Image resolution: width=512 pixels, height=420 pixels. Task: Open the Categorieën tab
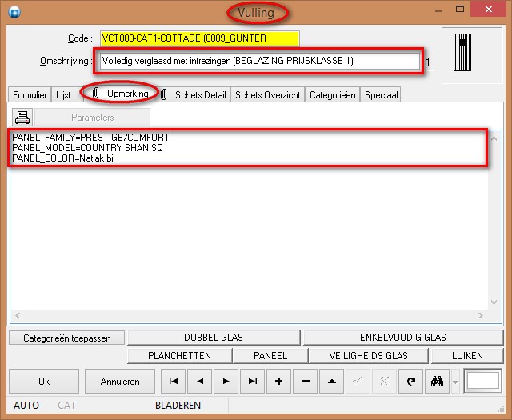coord(333,95)
